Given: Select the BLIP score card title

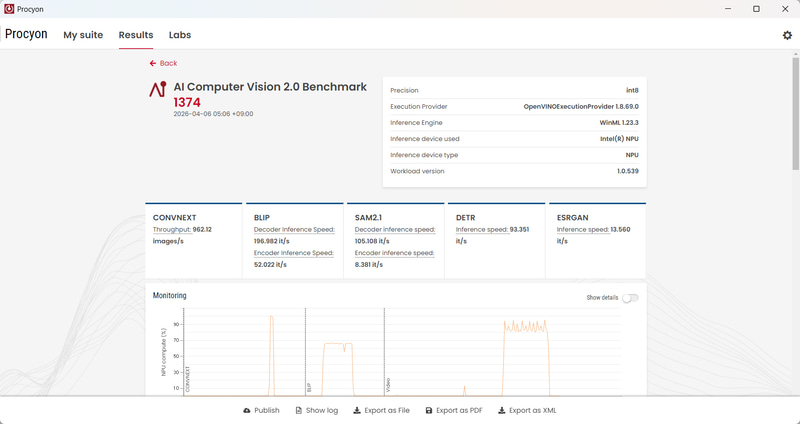Looking at the screenshot, I should (x=262, y=217).
